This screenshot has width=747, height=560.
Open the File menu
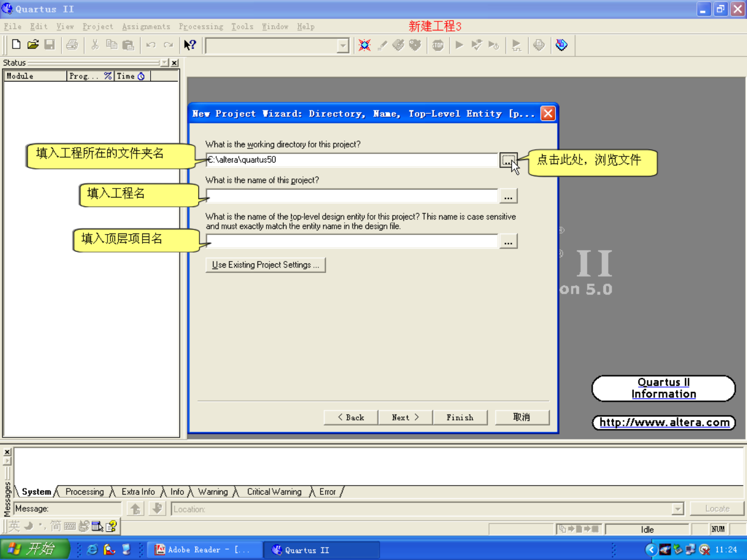[x=12, y=26]
